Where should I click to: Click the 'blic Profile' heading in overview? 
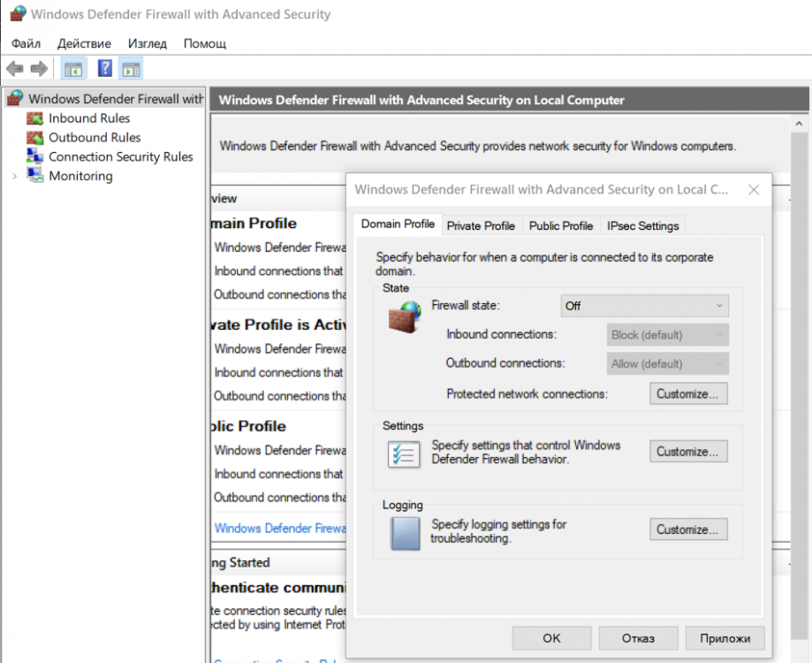(x=249, y=426)
